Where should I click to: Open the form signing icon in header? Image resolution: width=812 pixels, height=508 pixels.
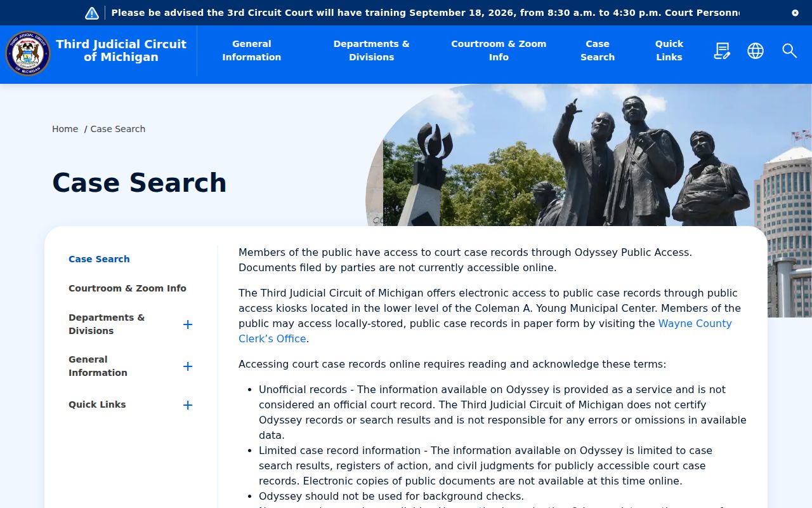coord(722,51)
